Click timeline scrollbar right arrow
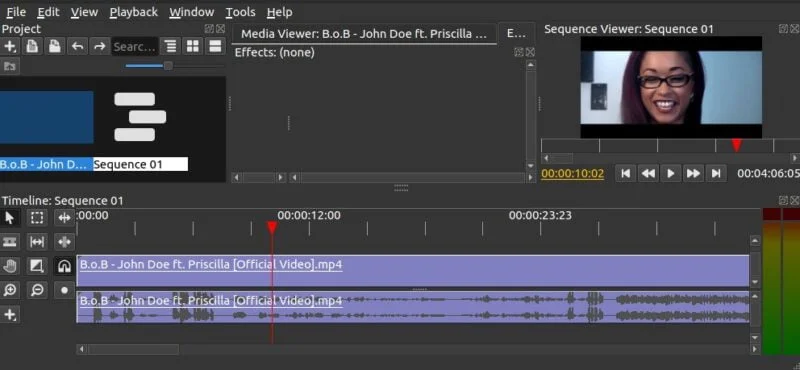Screen dimensions: 800x370 click(x=755, y=349)
